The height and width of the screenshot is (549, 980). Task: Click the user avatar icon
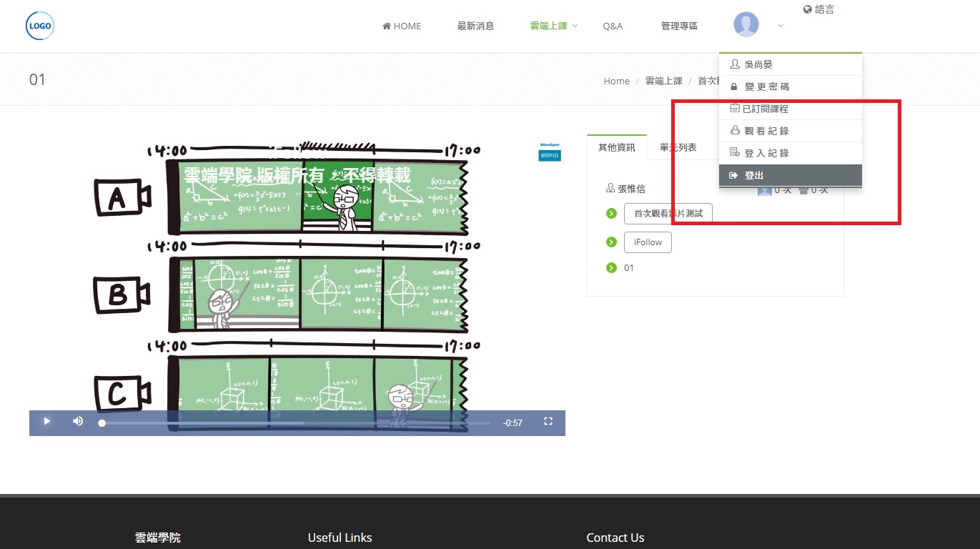pos(746,25)
